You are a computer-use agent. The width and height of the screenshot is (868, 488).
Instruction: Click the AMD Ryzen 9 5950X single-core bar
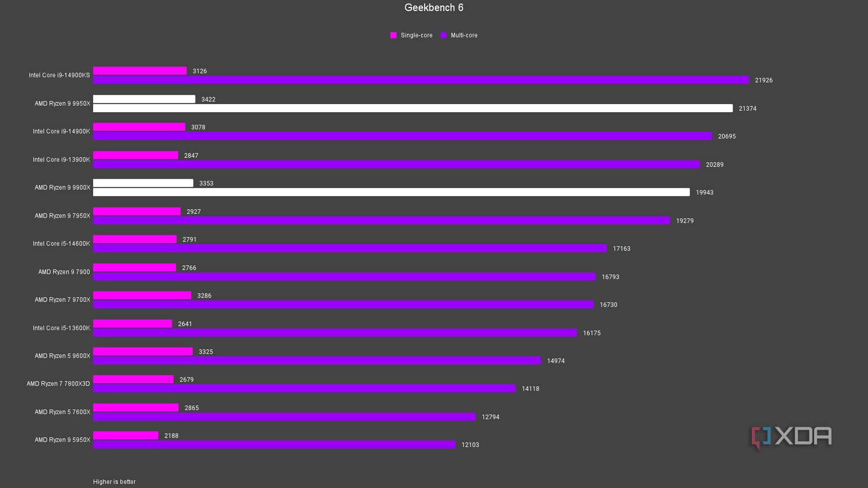[x=124, y=435]
